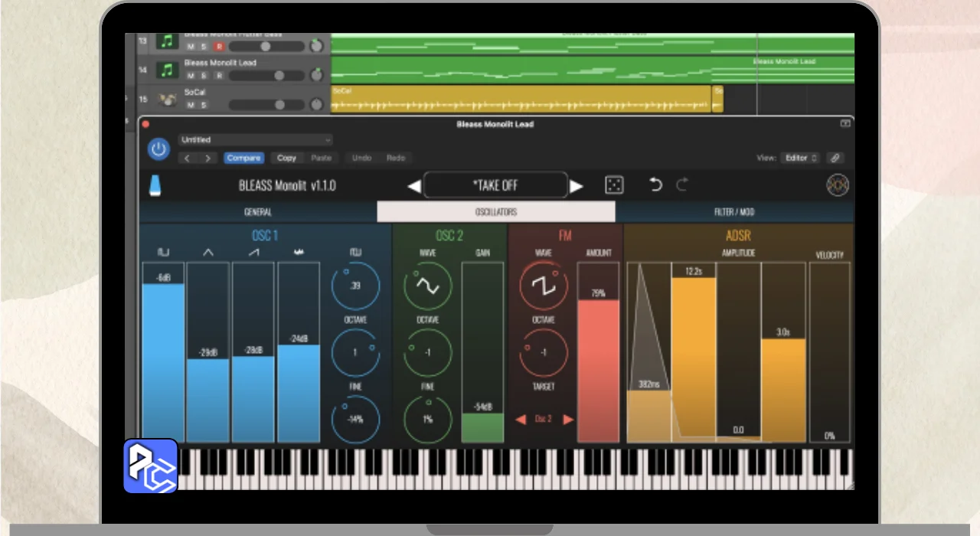Click the Paste button
The image size is (980, 536).
point(322,158)
